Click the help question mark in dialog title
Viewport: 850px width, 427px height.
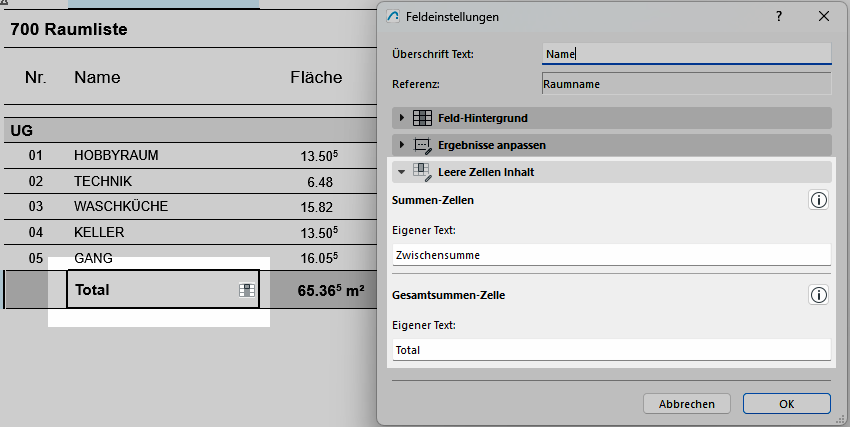778,17
